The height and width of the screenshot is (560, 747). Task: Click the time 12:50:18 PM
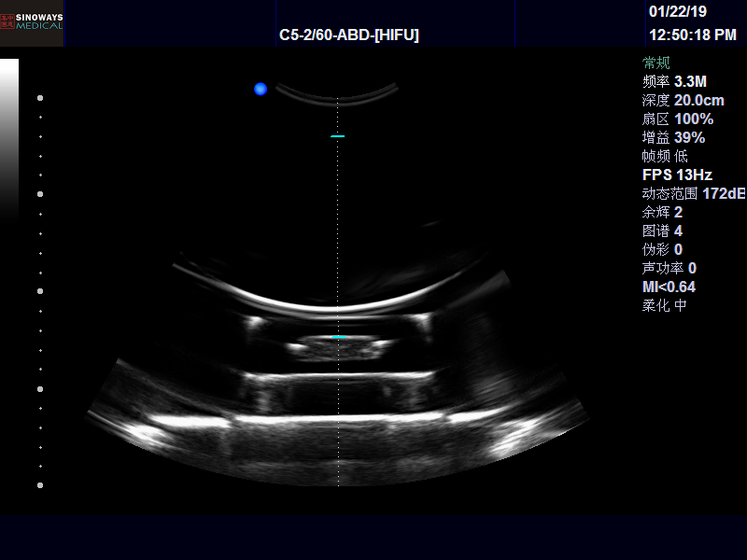tap(693, 35)
